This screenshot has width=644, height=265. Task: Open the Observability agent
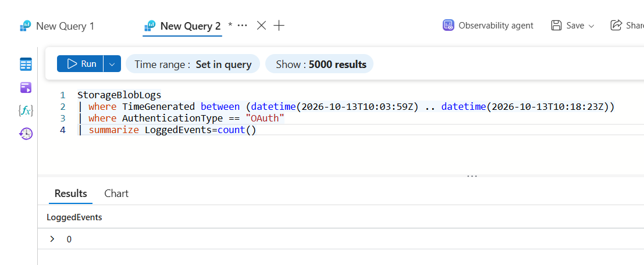tap(488, 26)
